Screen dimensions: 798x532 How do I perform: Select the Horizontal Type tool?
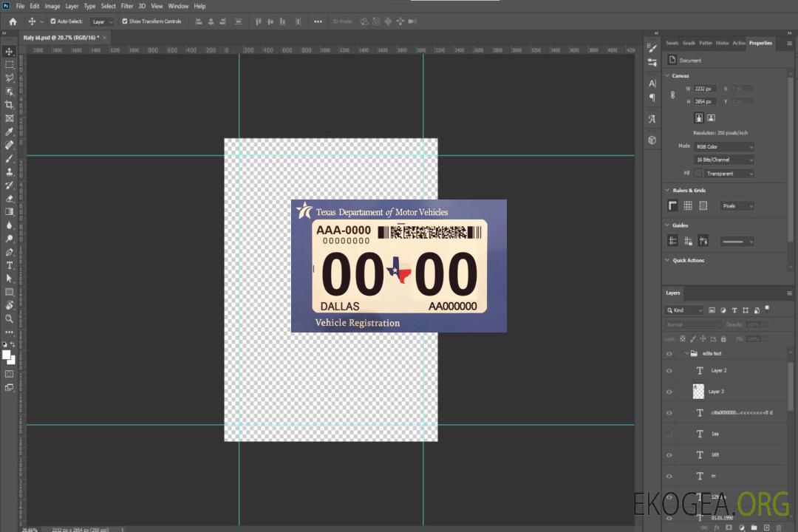(x=10, y=265)
